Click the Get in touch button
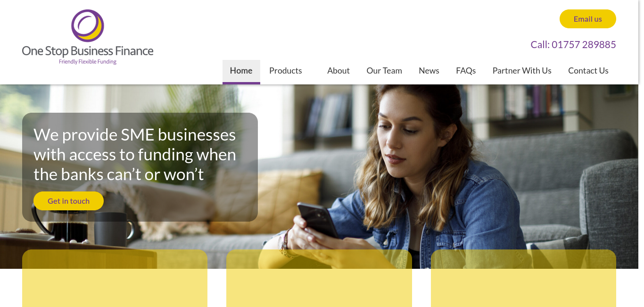Image resolution: width=644 pixels, height=307 pixels. coord(68,201)
